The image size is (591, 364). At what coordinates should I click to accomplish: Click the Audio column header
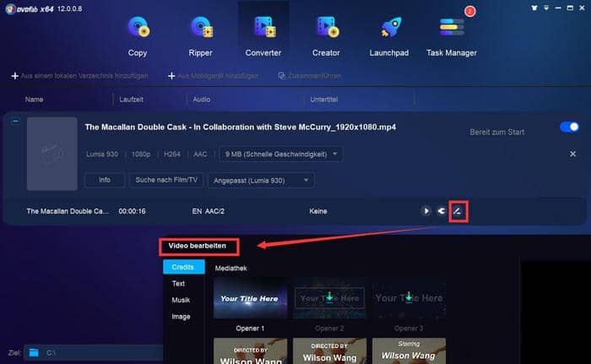click(x=202, y=100)
